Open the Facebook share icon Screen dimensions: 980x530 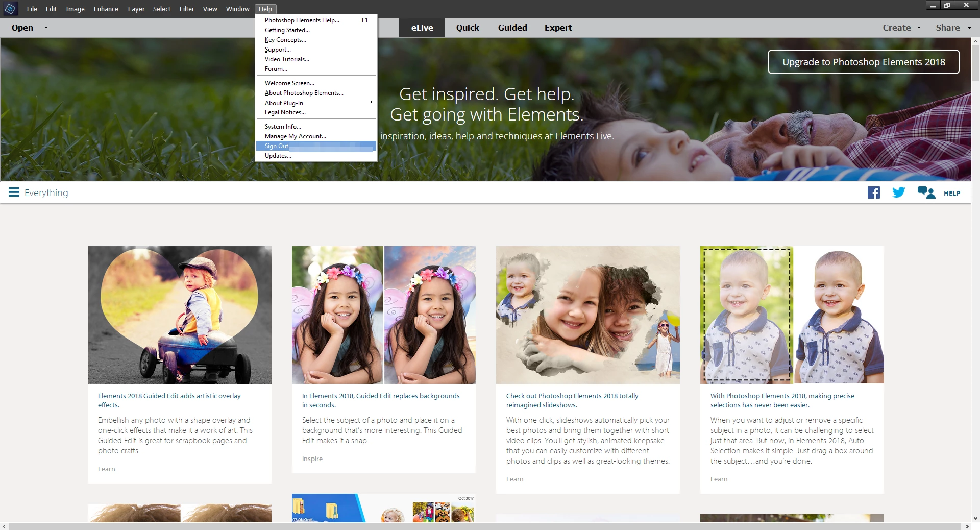click(874, 193)
